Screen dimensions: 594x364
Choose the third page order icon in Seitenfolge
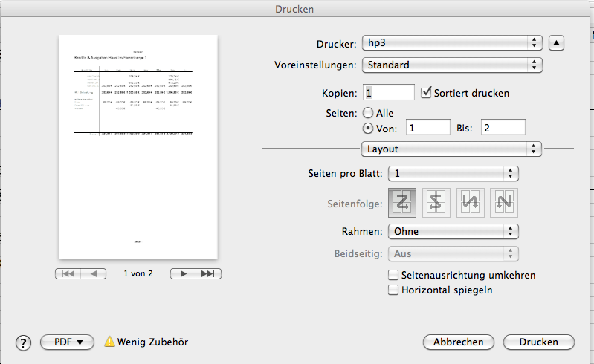click(x=470, y=203)
